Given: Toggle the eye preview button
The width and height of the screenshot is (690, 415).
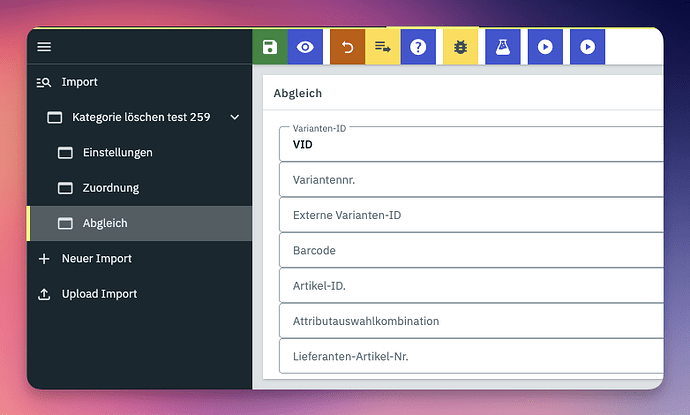Looking at the screenshot, I should pyautogui.click(x=305, y=47).
